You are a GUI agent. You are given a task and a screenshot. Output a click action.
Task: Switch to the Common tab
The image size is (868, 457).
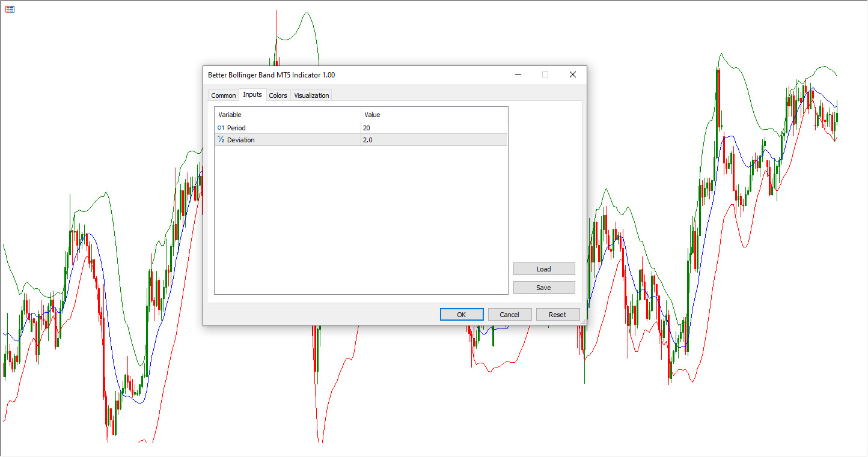tap(223, 95)
